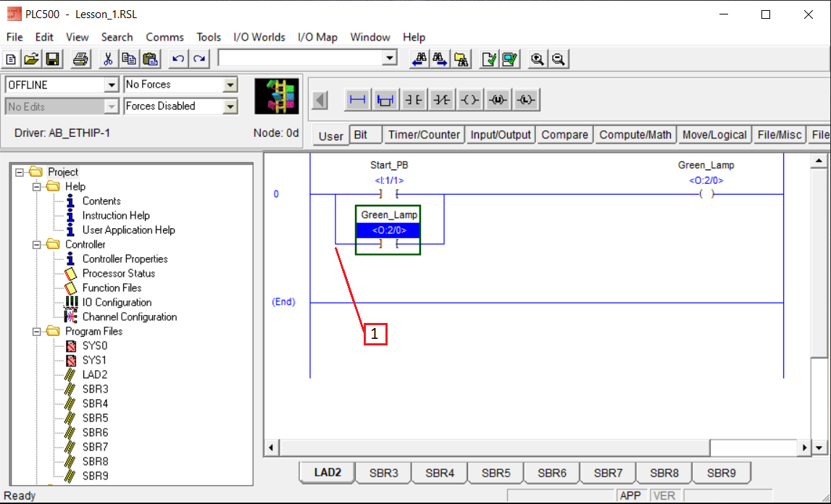Click the Find Next binoculars icon
The height and width of the screenshot is (504, 831).
[440, 59]
